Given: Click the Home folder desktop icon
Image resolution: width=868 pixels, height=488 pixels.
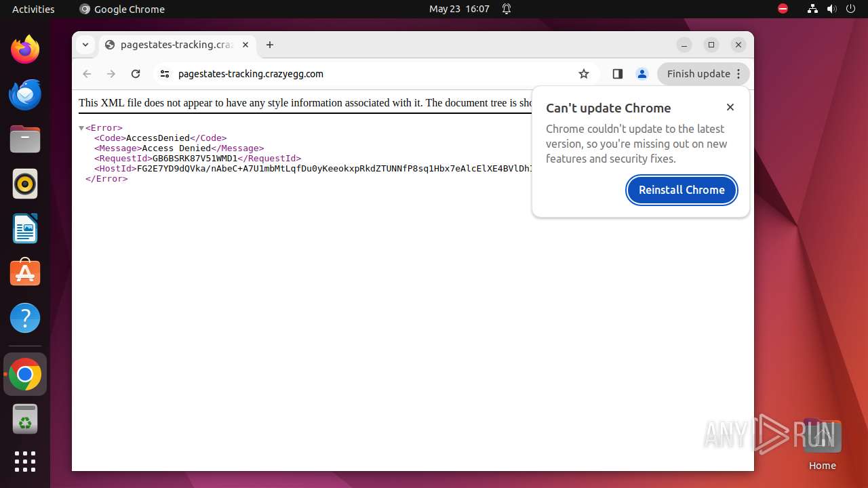Looking at the screenshot, I should coord(822,444).
